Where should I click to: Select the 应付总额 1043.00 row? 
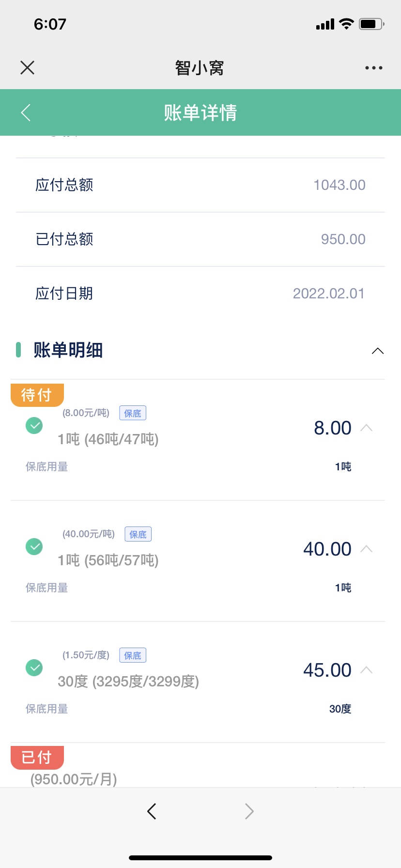point(200,185)
